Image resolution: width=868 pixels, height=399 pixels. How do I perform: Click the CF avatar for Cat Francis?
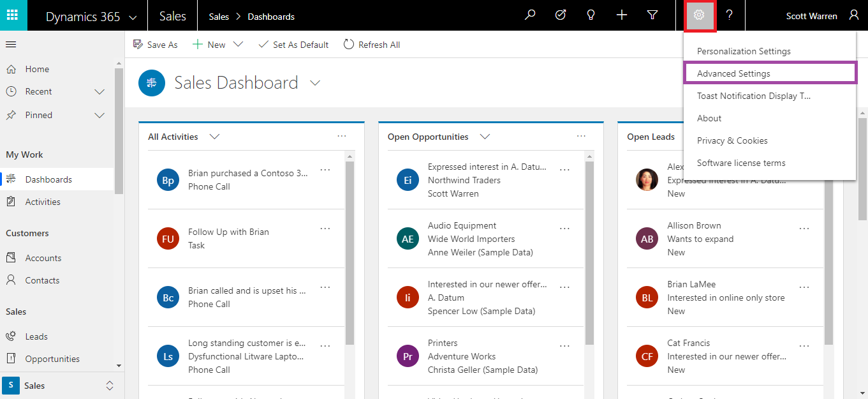(647, 357)
